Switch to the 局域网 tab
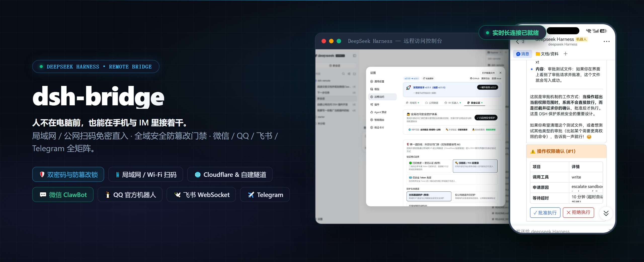 click(412, 103)
